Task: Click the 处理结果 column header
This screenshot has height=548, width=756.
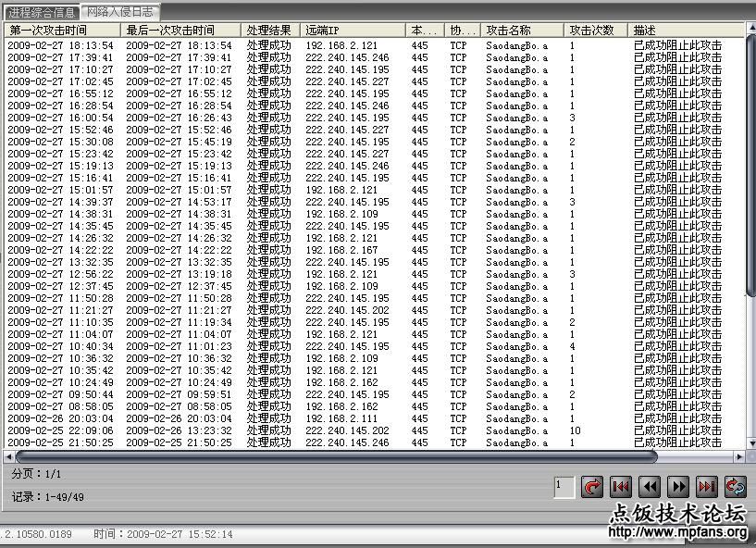Action: (270, 31)
